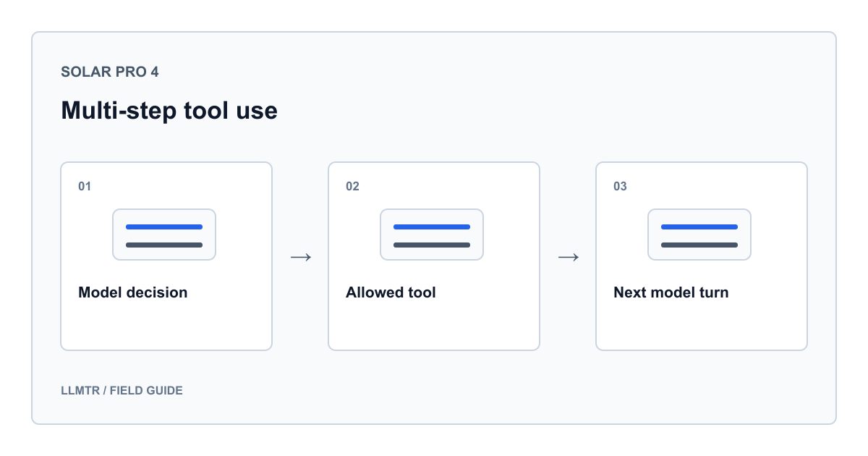868x456 pixels.
Task: Click the blue line in the Model decision icon
Action: pyautogui.click(x=164, y=227)
